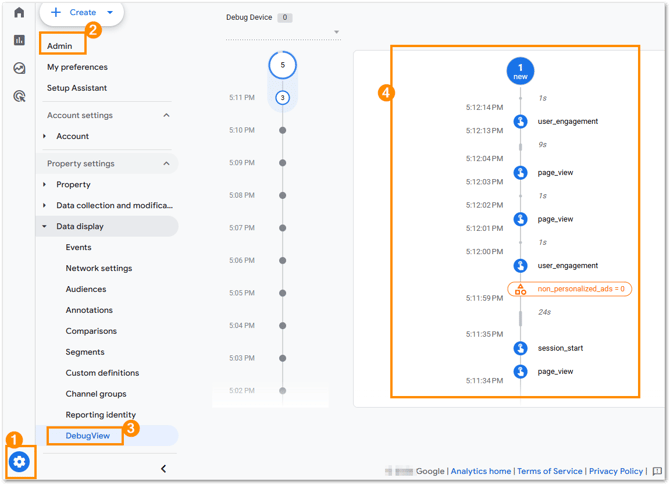
Task: Open the Create button
Action: pos(82,13)
